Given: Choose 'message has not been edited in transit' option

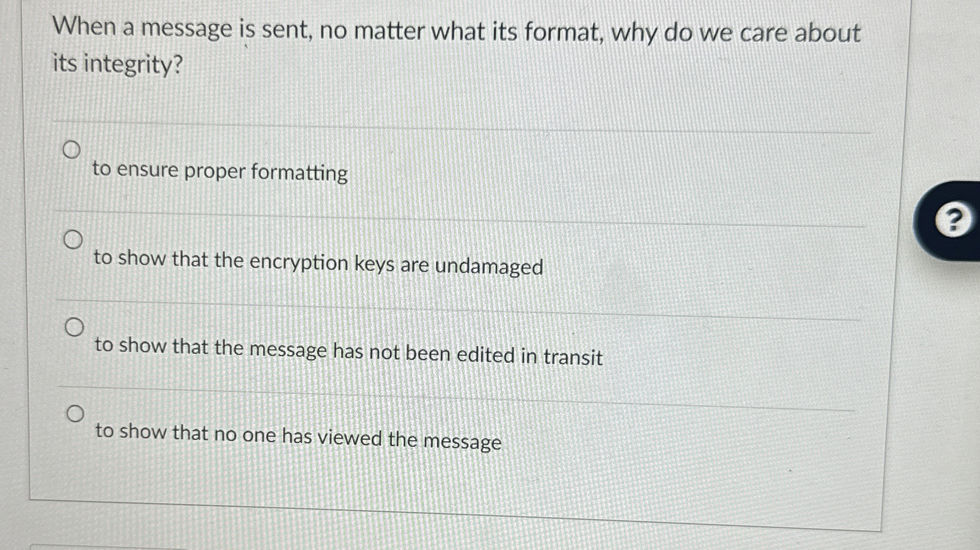Looking at the screenshot, I should [75, 327].
